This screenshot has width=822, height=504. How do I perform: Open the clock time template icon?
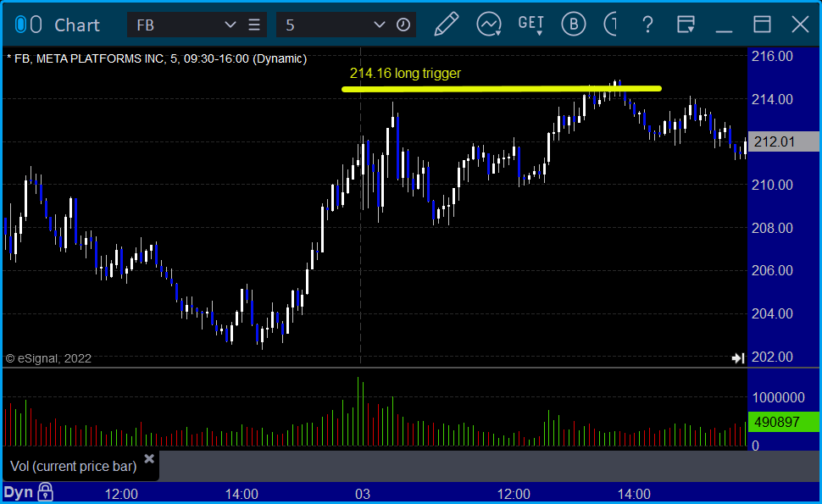[x=403, y=25]
